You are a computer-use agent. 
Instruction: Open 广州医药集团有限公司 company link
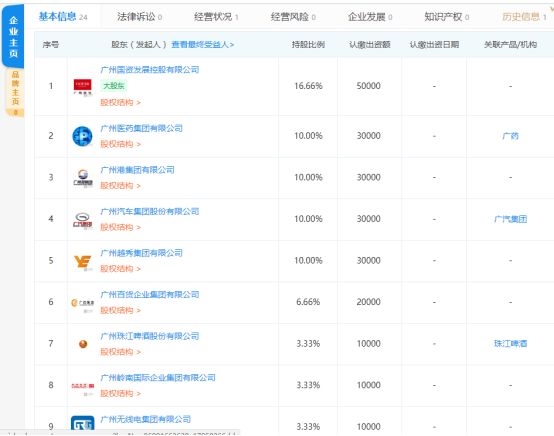pyautogui.click(x=141, y=128)
